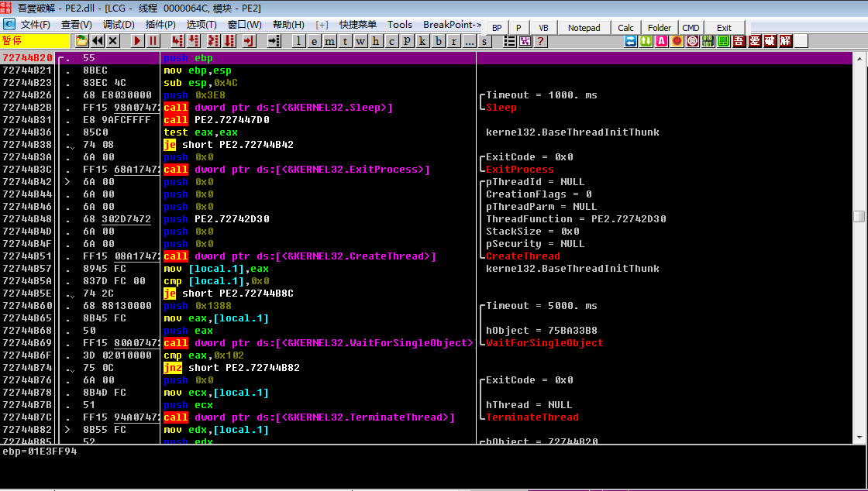The height and width of the screenshot is (491, 868).
Task: Click the BP button
Action: tap(497, 28)
